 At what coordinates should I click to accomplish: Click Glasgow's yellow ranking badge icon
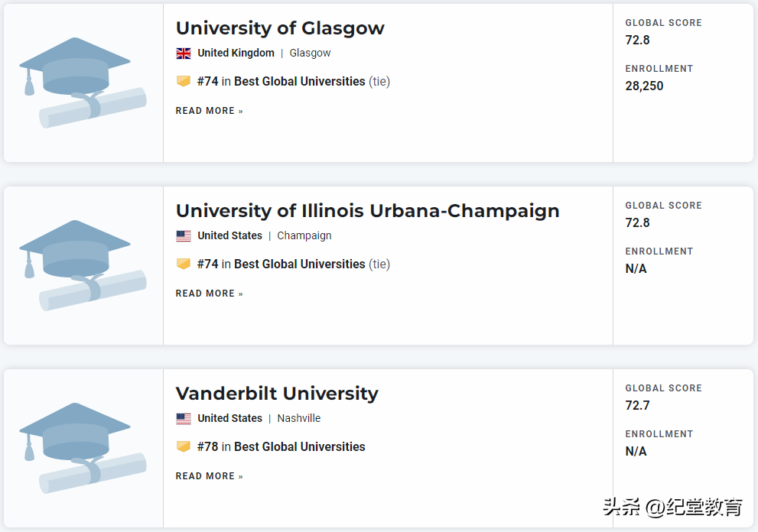184,81
